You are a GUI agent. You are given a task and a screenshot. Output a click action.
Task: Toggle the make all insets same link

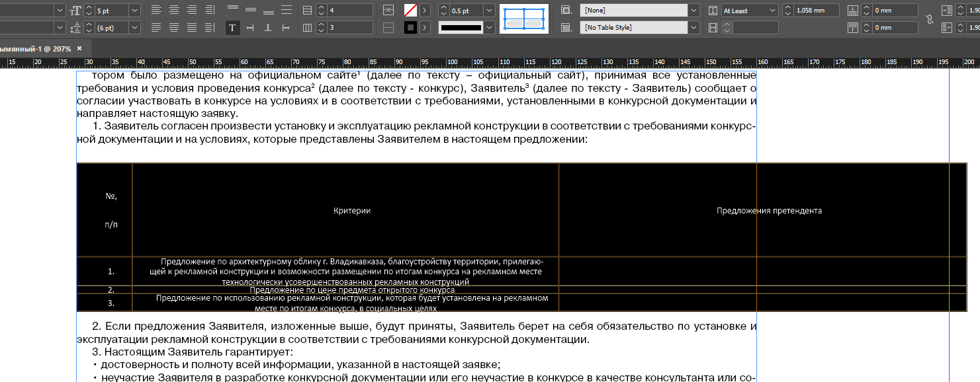929,19
